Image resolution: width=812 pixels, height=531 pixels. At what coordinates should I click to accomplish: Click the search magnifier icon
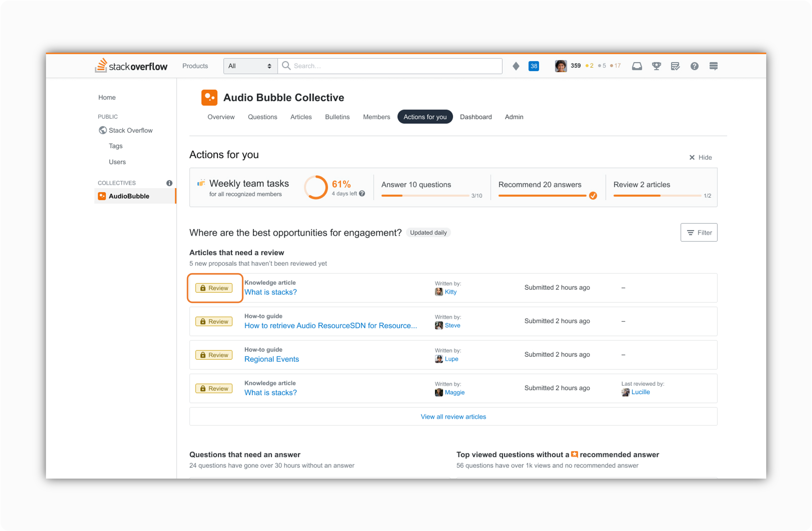click(286, 65)
